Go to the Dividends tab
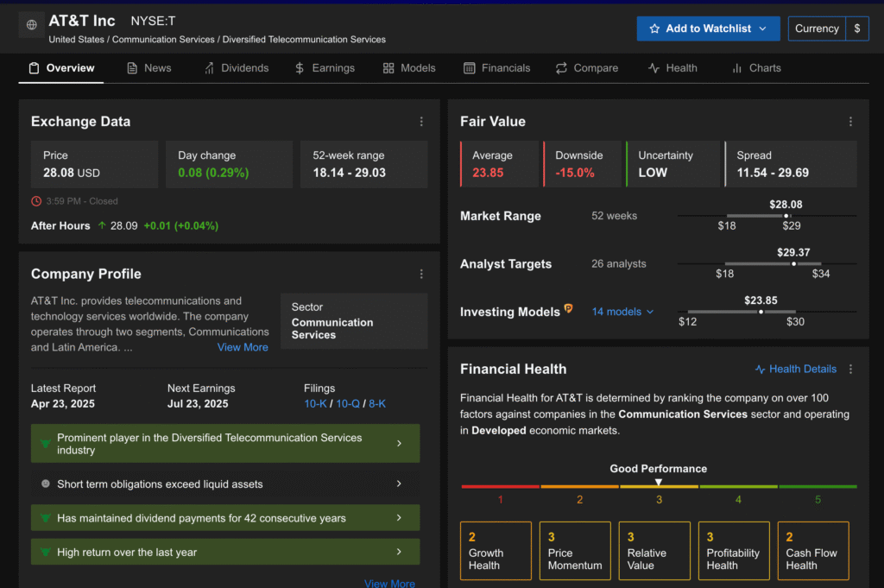Viewport: 884px width, 588px height. (x=237, y=68)
